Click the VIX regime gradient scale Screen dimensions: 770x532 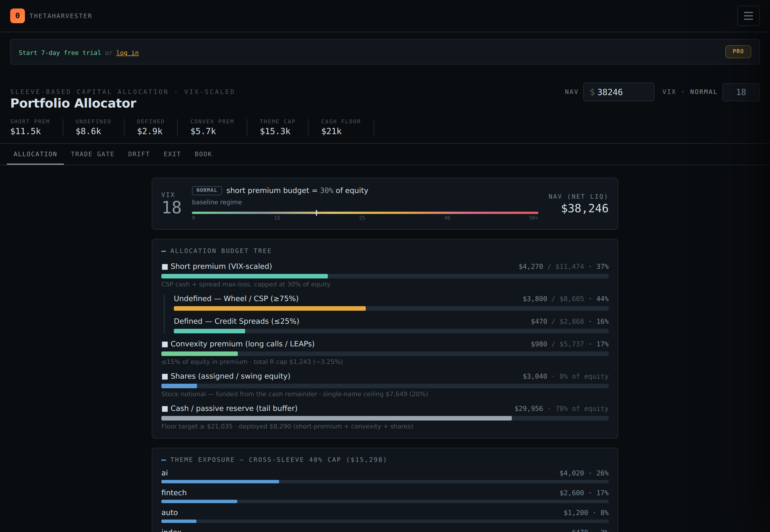pos(365,213)
